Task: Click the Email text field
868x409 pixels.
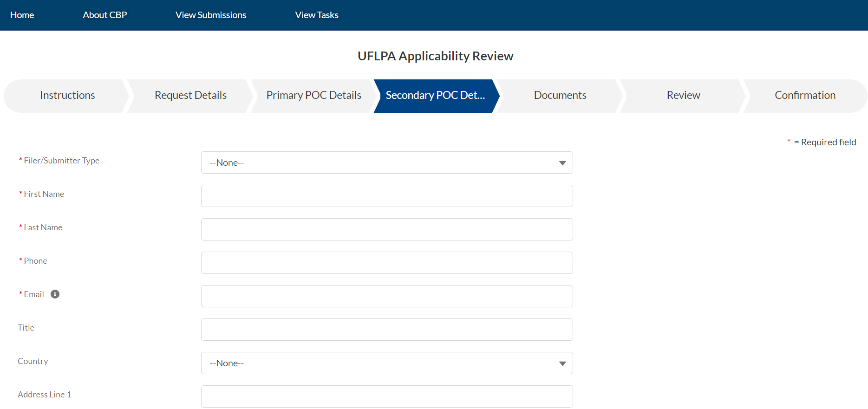Action: (386, 296)
